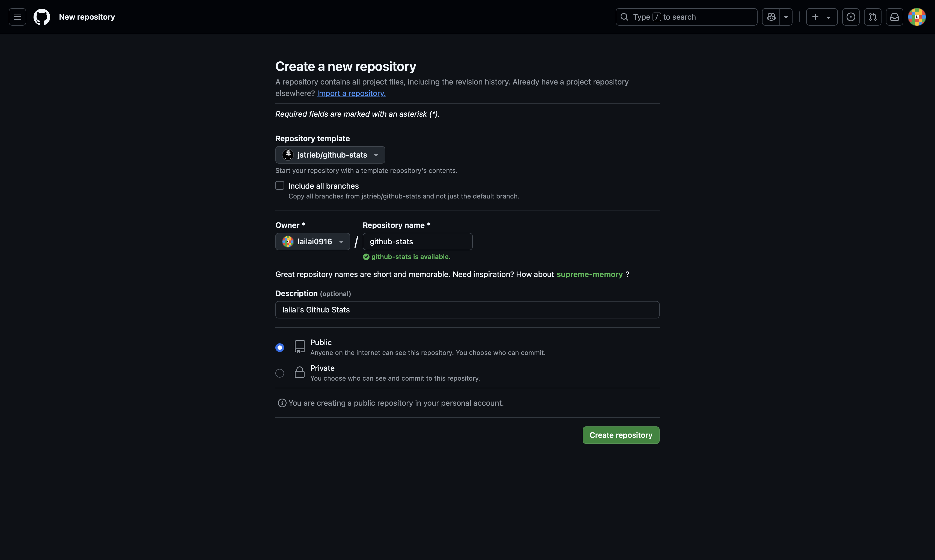The image size is (935, 560).
Task: Open Copilot chat icon in header
Action: coord(771,17)
